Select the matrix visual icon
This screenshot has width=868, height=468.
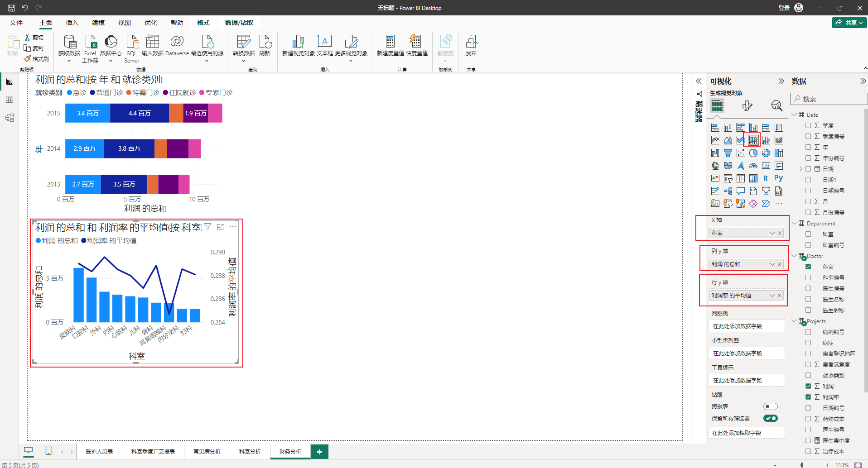[x=753, y=178]
